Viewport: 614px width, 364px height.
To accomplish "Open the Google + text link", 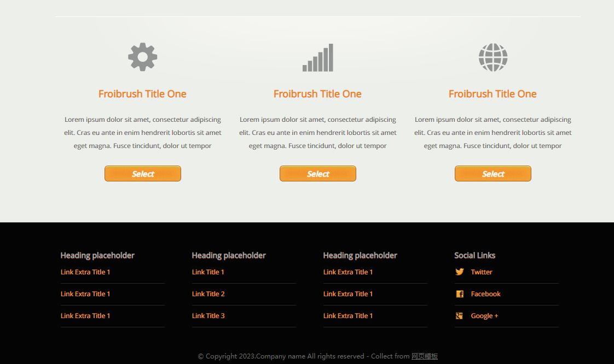I will pos(484,316).
